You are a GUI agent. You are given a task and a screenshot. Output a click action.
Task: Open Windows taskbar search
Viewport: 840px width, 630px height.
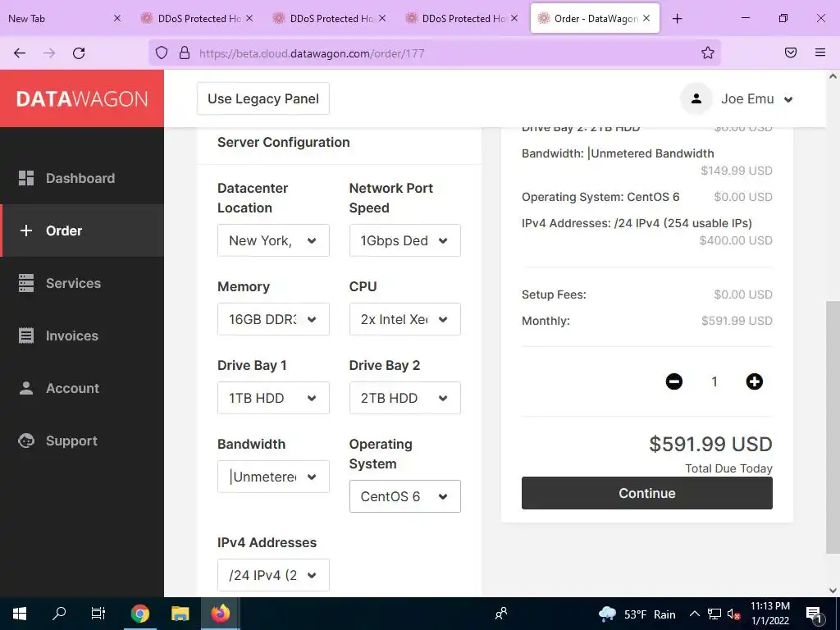point(59,614)
